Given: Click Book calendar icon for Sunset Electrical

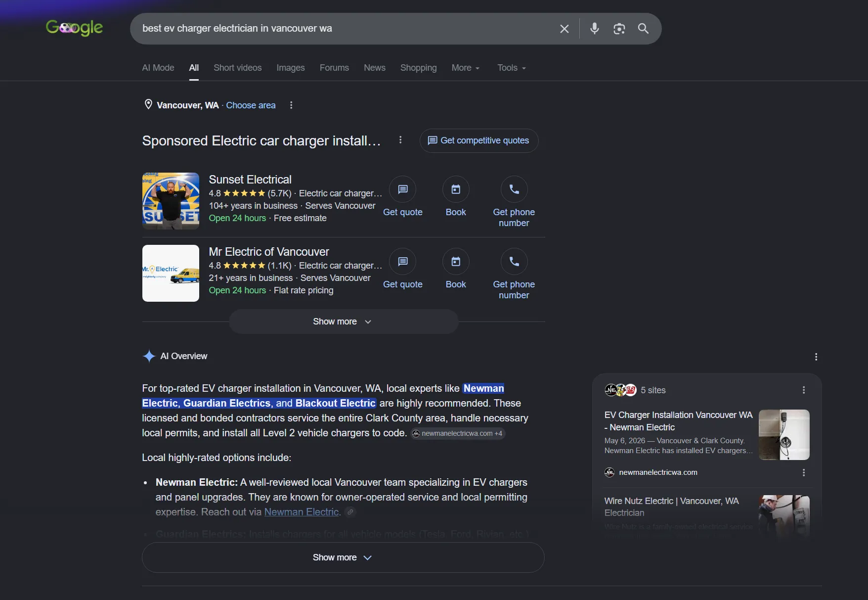Looking at the screenshot, I should pos(456,189).
